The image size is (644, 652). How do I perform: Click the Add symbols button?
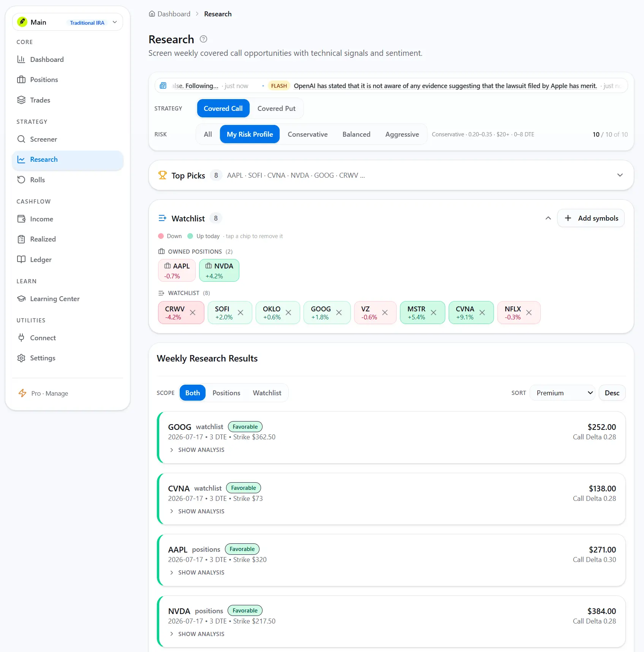pyautogui.click(x=591, y=218)
